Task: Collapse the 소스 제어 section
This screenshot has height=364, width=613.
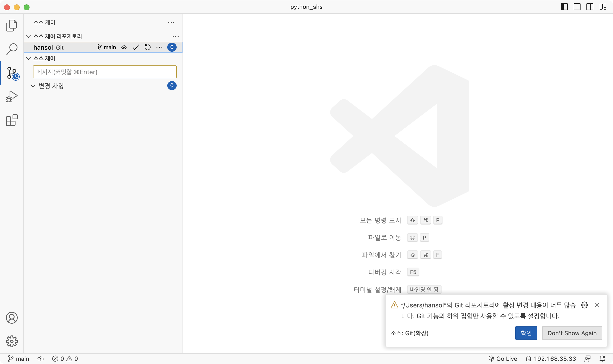Action: [x=29, y=58]
